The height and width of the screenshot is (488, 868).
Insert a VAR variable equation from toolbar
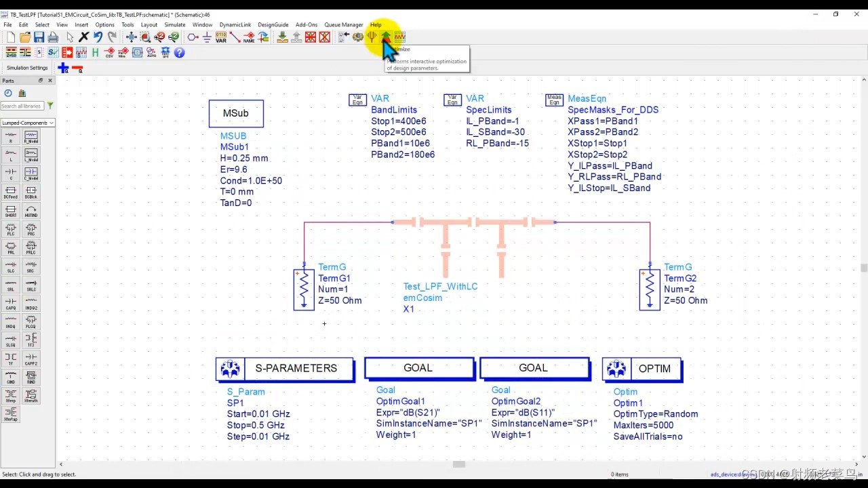tap(220, 37)
